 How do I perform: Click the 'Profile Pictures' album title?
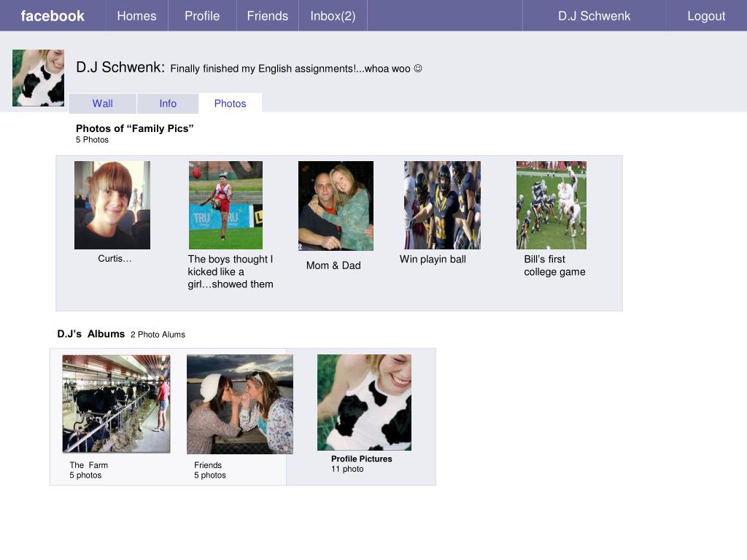tap(362, 459)
